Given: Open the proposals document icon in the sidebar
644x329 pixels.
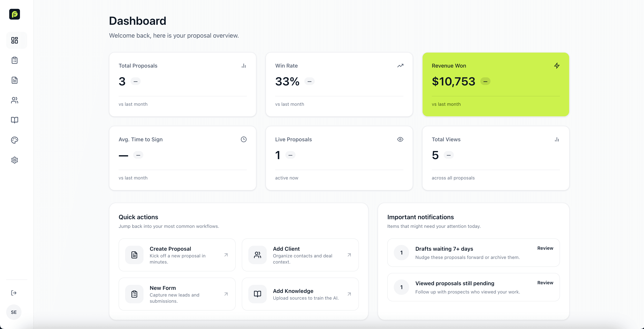Looking at the screenshot, I should click(15, 80).
